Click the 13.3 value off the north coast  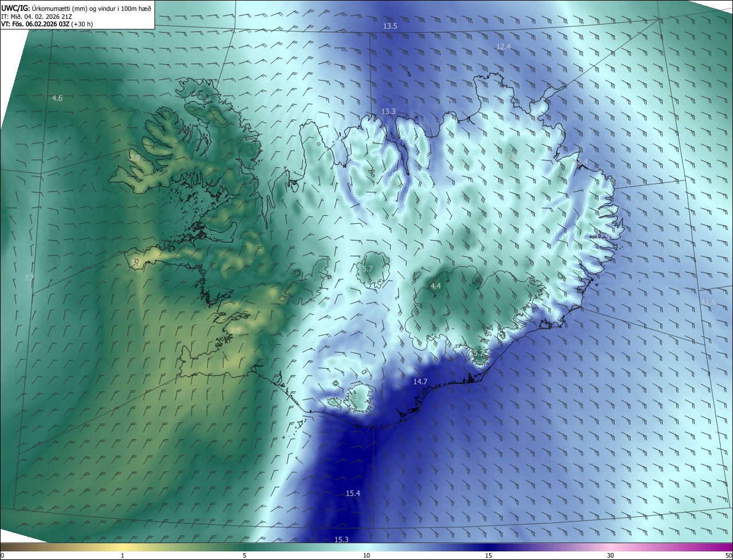coord(388,111)
